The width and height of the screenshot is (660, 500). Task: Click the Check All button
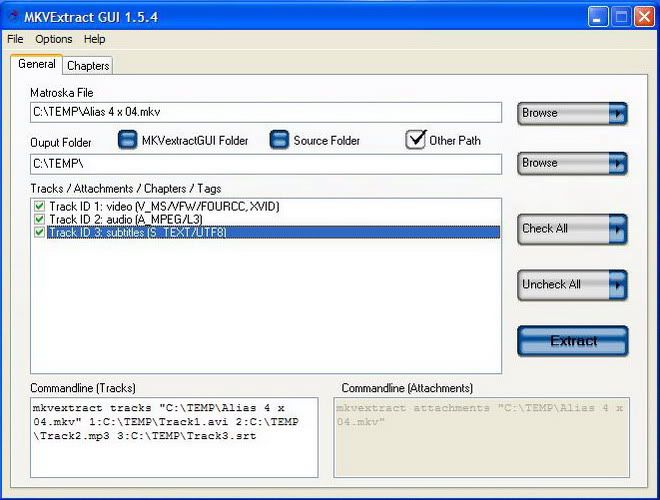point(572,229)
